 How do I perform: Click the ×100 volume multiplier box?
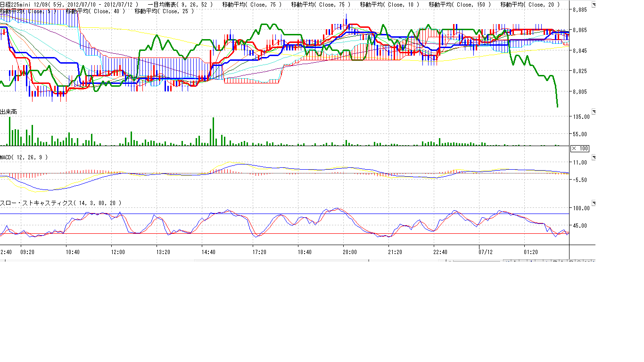point(580,148)
